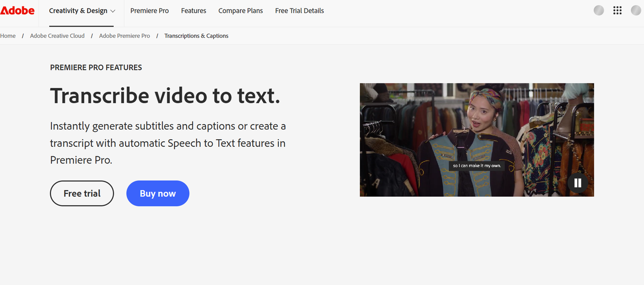Click the PREMIERE PRO FEATURES label
The image size is (644, 285).
pyautogui.click(x=96, y=67)
